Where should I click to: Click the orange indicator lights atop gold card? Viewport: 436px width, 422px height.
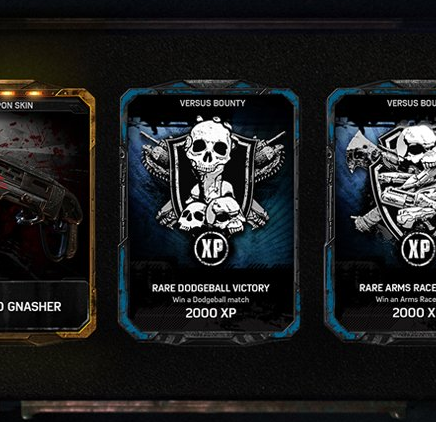tap(21, 93)
